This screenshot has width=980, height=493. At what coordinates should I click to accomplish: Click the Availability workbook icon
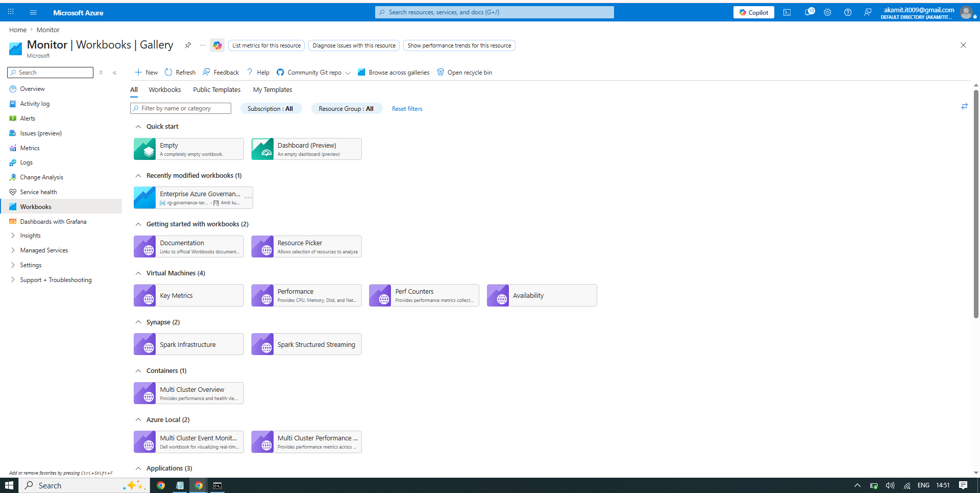[498, 295]
